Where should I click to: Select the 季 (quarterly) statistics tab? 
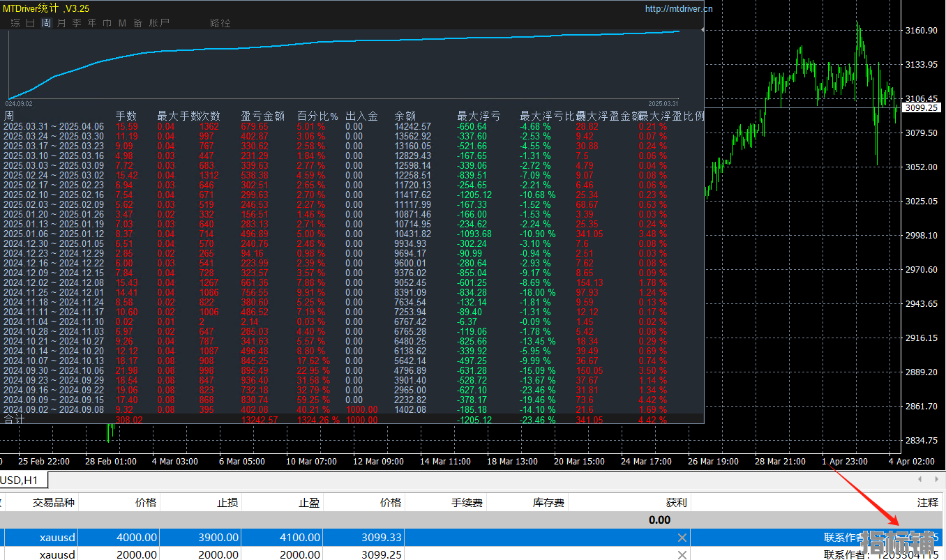tap(77, 23)
